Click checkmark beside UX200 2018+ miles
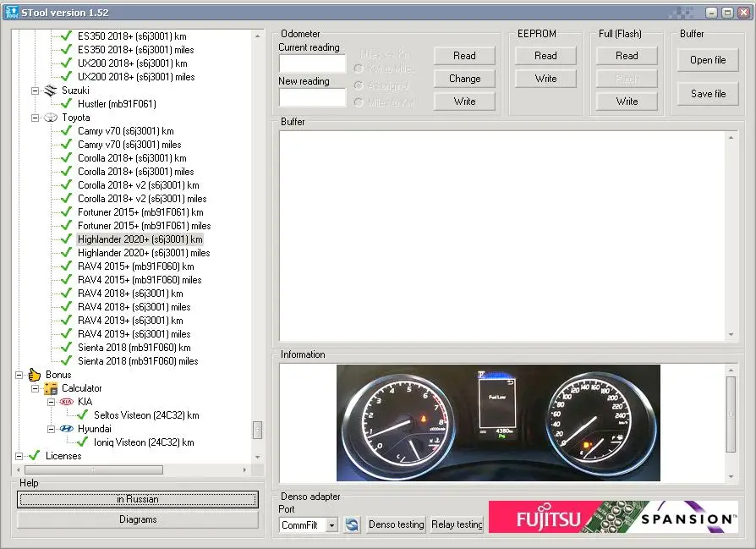 (67, 76)
